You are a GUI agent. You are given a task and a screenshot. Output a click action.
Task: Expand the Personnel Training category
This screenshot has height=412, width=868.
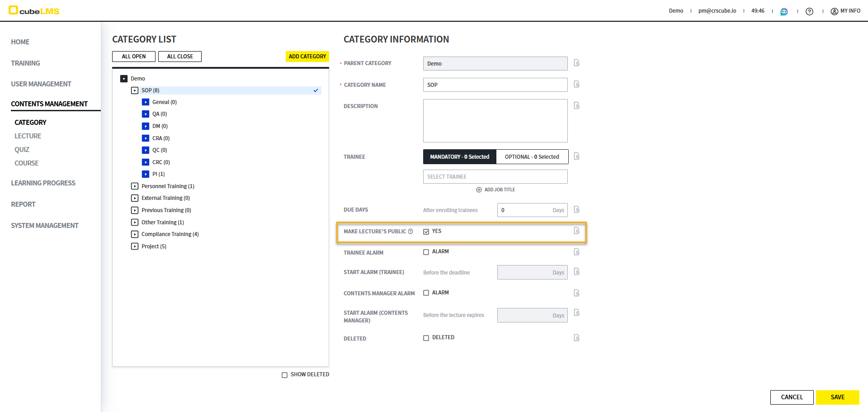(135, 186)
